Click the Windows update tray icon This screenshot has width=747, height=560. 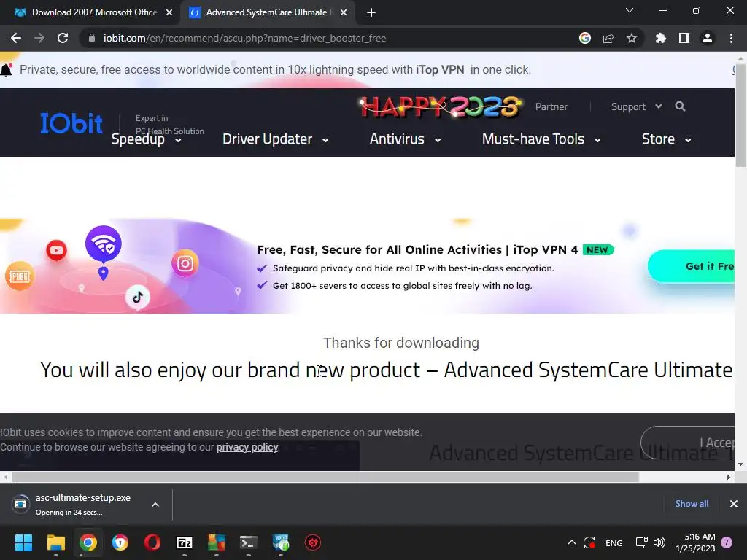[x=589, y=542]
